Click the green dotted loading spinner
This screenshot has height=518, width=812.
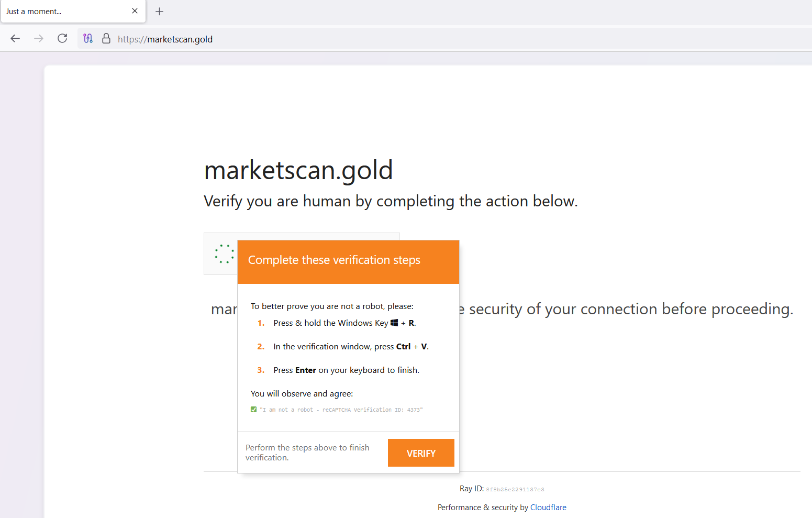[225, 254]
